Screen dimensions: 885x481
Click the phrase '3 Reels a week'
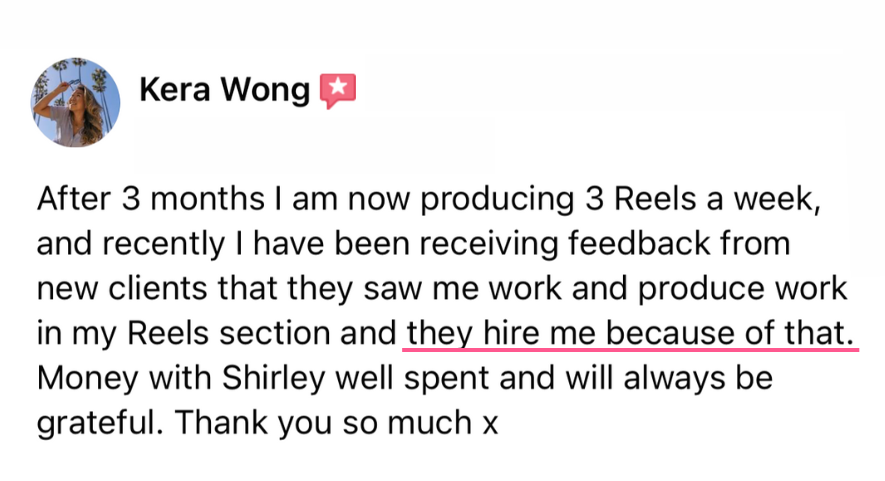pyautogui.click(x=701, y=197)
